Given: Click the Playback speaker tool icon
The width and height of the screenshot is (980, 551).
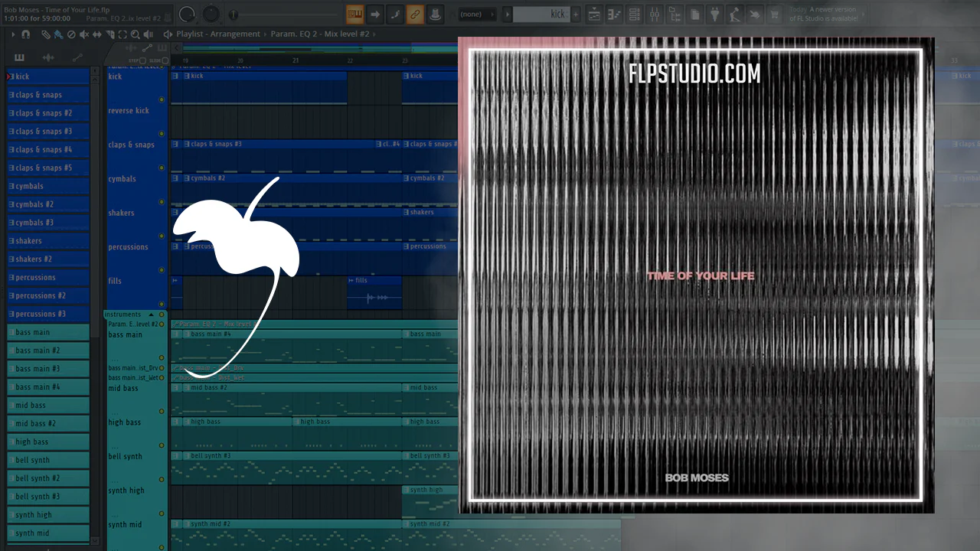Looking at the screenshot, I should click(x=149, y=34).
